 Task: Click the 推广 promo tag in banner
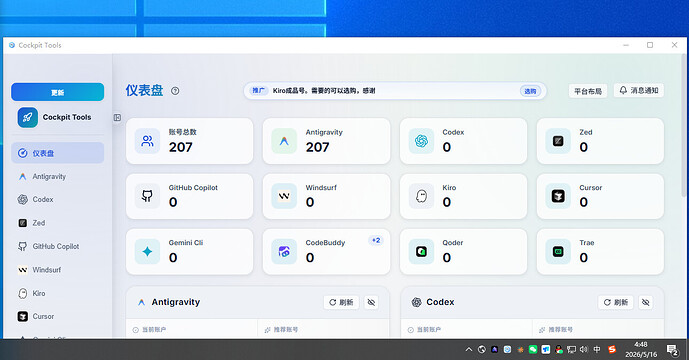click(x=258, y=91)
